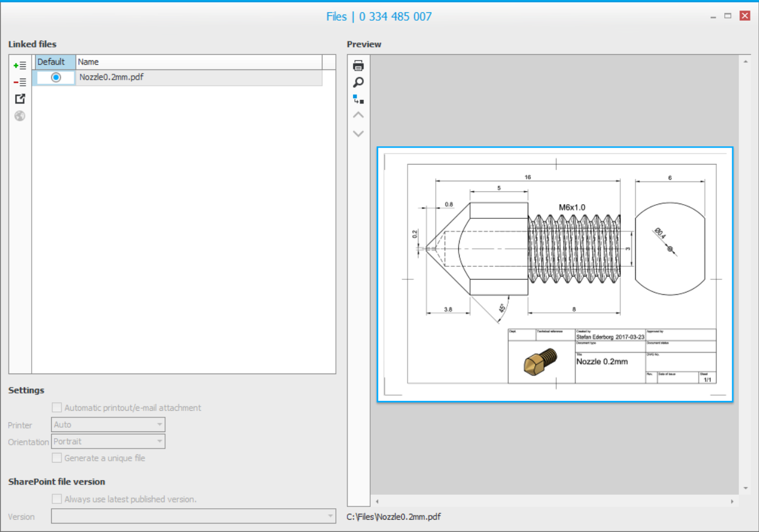Click the remove linked file icon
Viewport: 759px width, 532px height.
tap(20, 82)
